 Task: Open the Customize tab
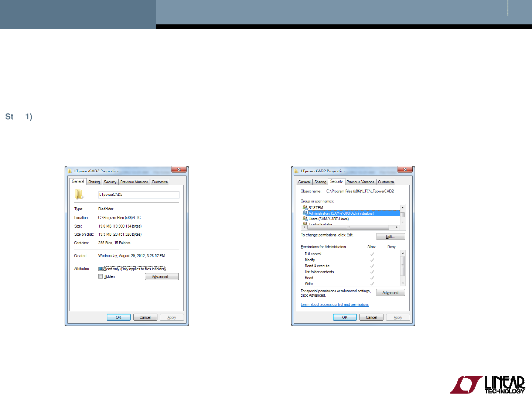pos(159,182)
